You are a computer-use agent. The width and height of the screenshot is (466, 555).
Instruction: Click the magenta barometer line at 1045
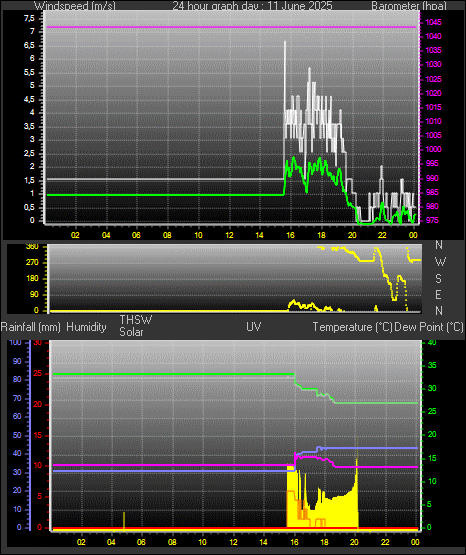(231, 27)
